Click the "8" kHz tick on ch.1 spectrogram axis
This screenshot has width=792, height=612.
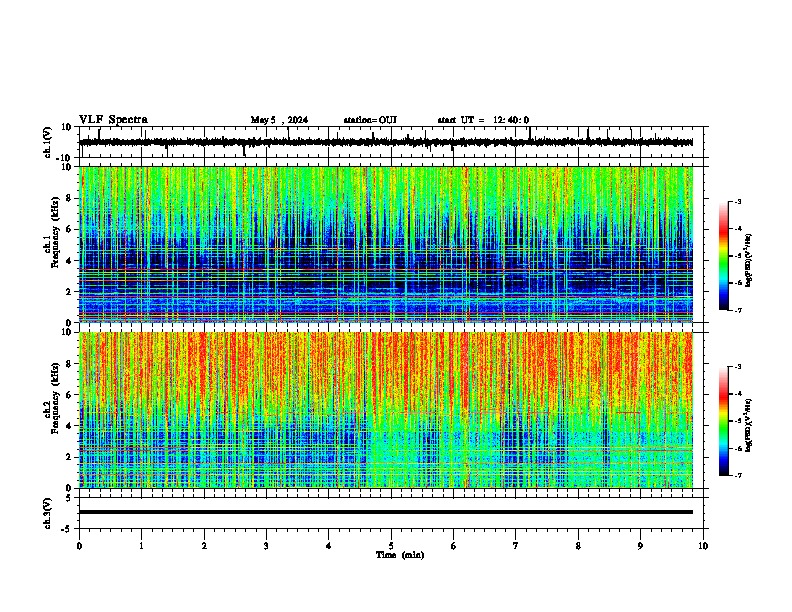pyautogui.click(x=69, y=198)
